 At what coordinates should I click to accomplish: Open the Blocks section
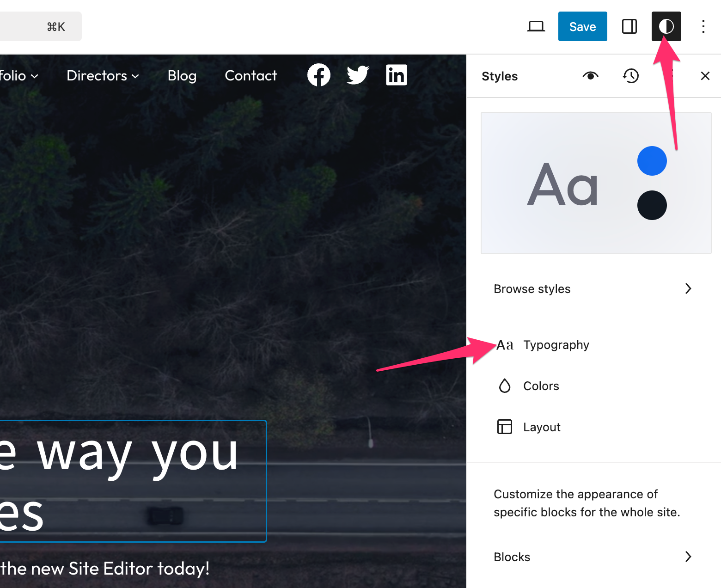tap(593, 557)
